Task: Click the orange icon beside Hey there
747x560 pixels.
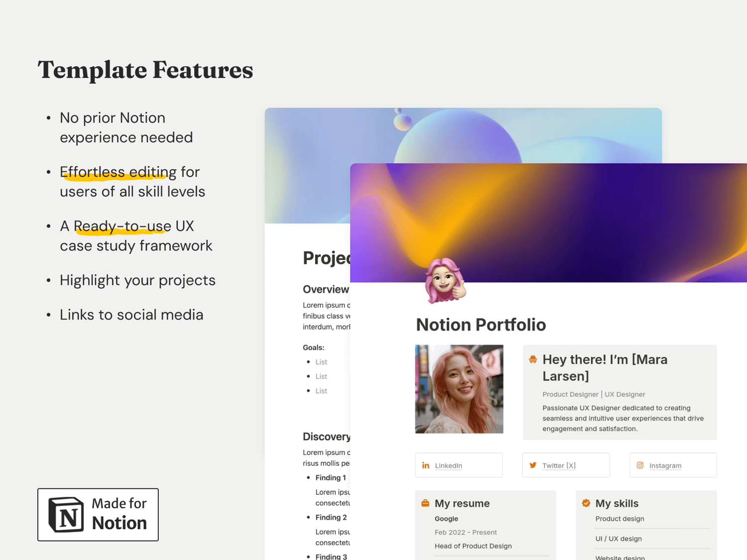Action: tap(533, 359)
